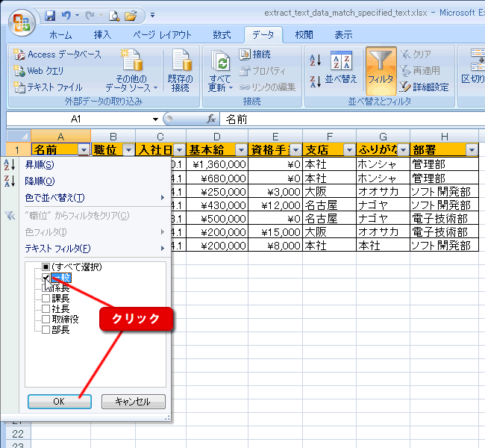Viewport: 485px width, 448px height.
Task: Toggle the (すべて選択) checkbox
Action: click(x=46, y=267)
